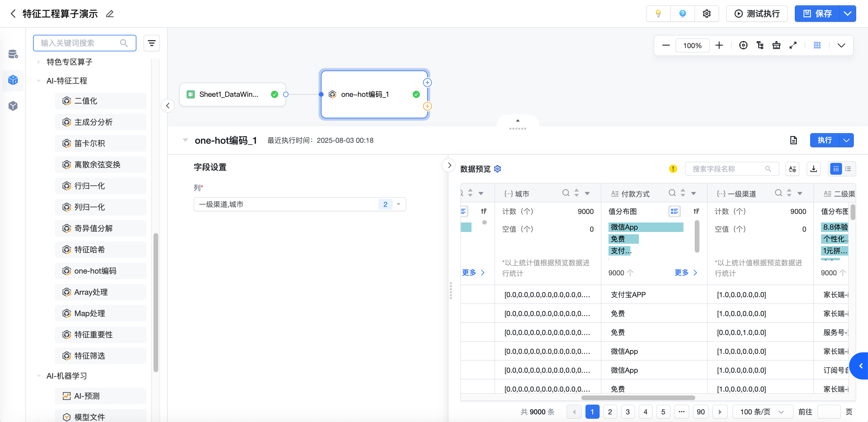Open the gear settings in top bar
Image resolution: width=868 pixels, height=422 pixels.
[x=706, y=14]
